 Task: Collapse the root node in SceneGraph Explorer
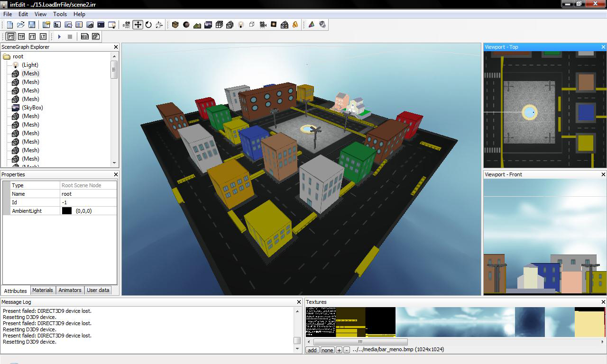(7, 56)
